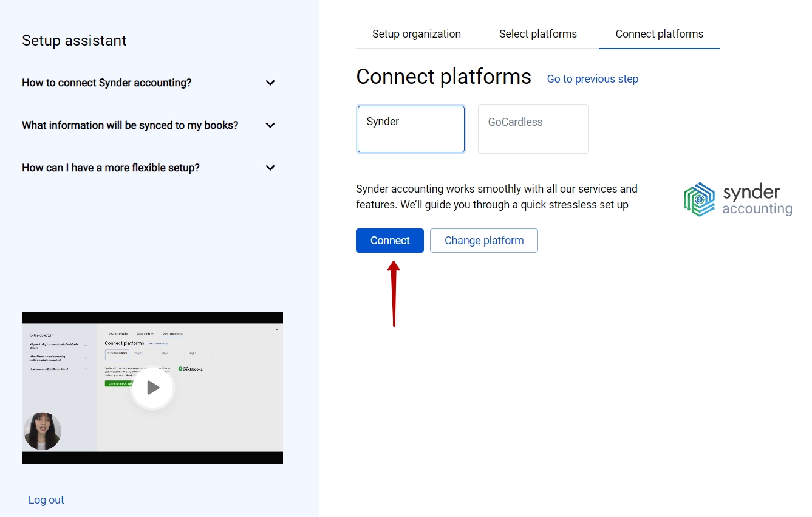Click the 'Connect platforms' page heading

(443, 77)
